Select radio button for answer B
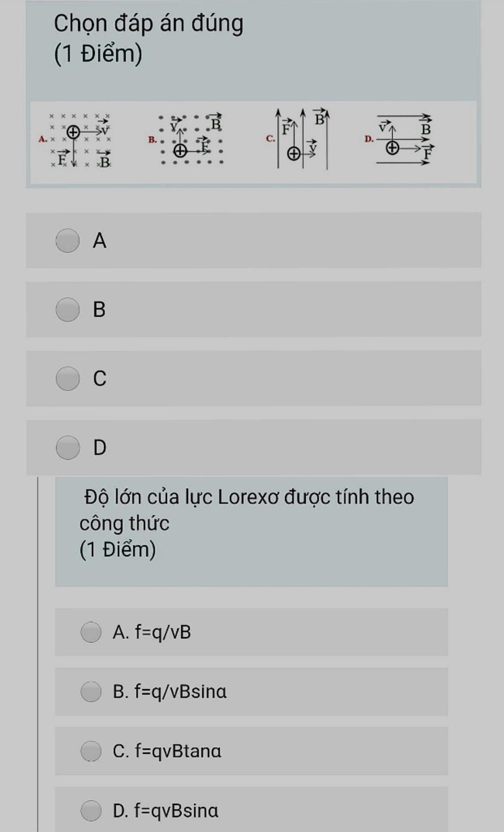The height and width of the screenshot is (832, 504). 67,309
